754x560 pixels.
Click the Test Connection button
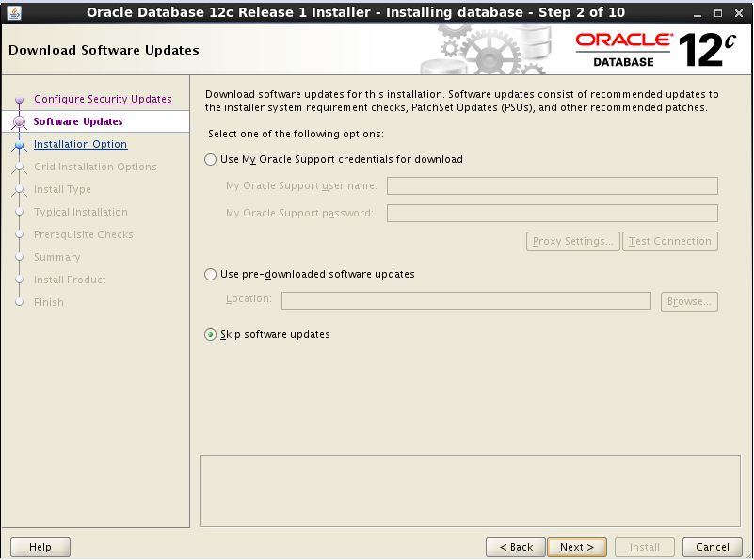click(669, 241)
